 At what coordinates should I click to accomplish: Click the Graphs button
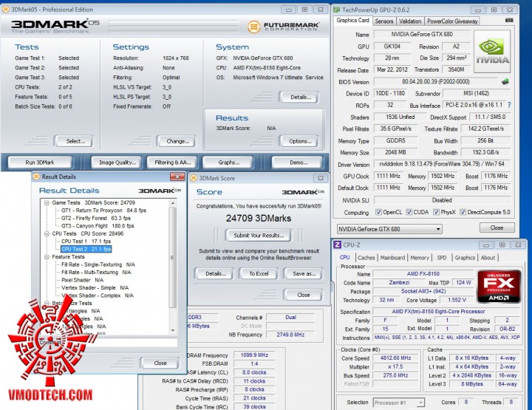tap(228, 163)
